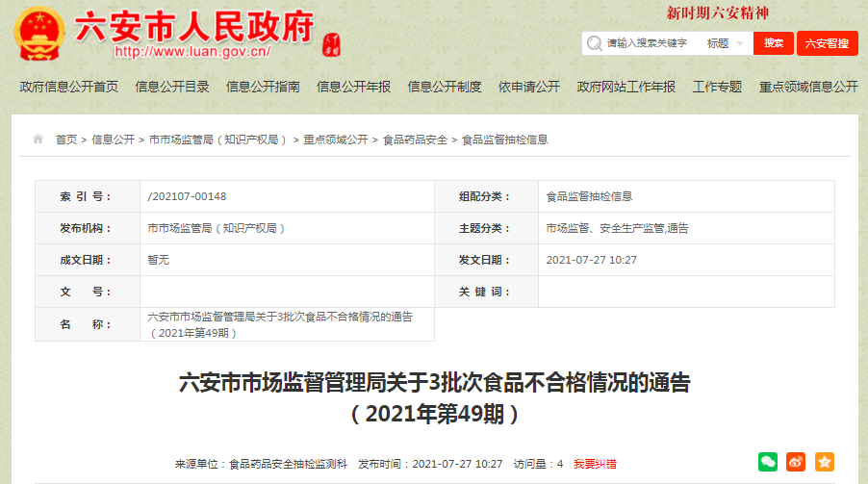
Task: Click the search keyword input field
Action: [x=647, y=43]
